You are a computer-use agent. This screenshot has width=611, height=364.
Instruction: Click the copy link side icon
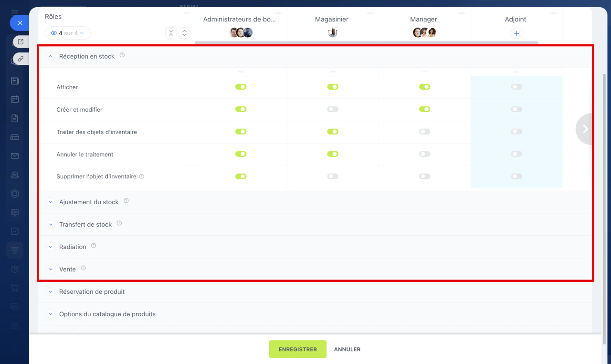point(21,59)
